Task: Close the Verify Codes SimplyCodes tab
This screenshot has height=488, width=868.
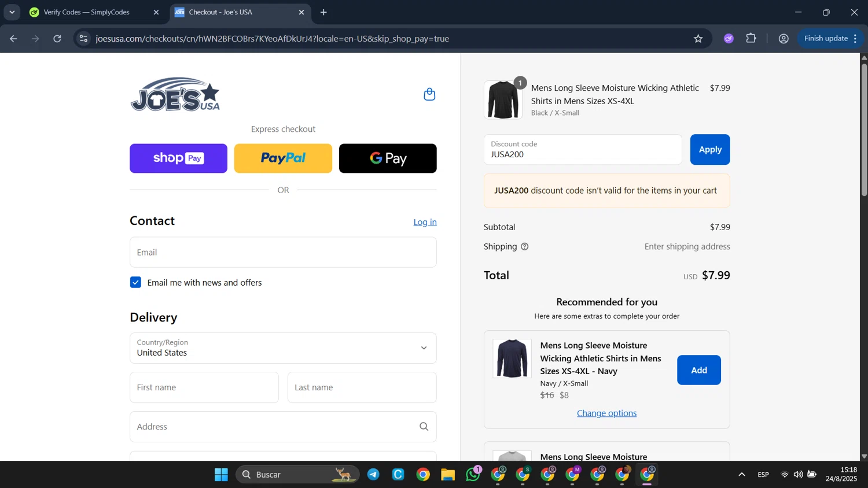Action: pos(156,12)
